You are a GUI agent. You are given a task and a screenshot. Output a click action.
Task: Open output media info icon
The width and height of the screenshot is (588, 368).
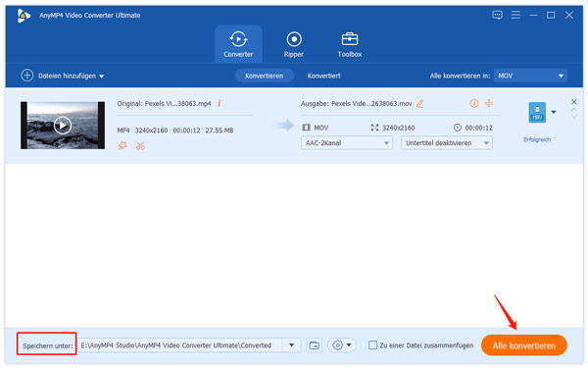pyautogui.click(x=474, y=103)
